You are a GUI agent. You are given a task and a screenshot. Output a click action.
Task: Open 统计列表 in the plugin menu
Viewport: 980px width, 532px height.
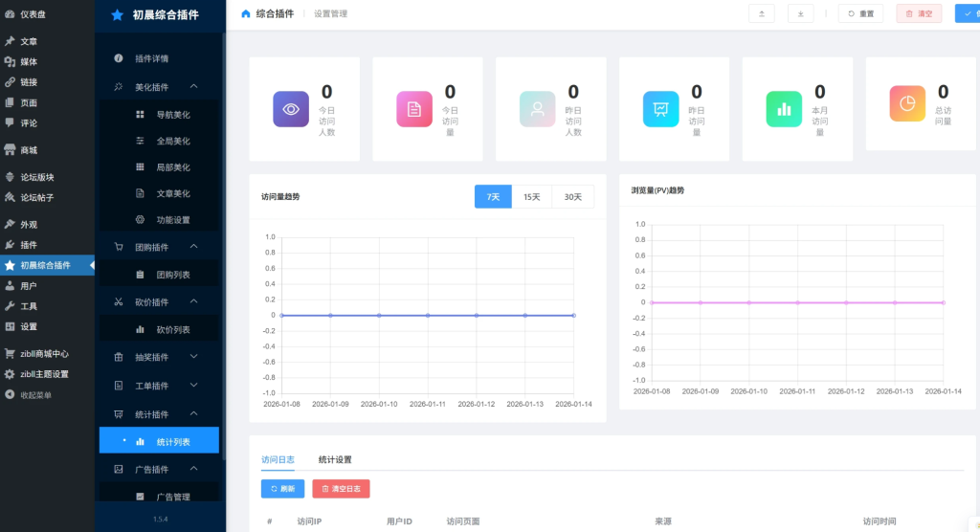click(x=160, y=441)
